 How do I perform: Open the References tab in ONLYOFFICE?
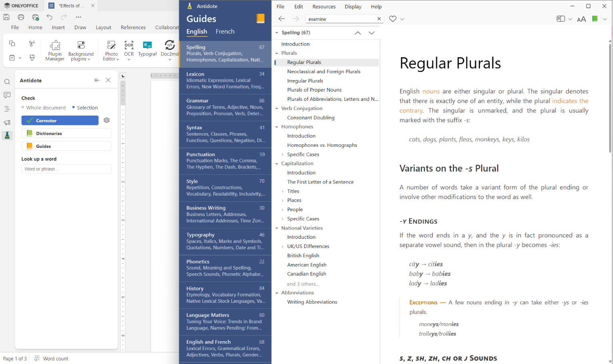pos(133,27)
